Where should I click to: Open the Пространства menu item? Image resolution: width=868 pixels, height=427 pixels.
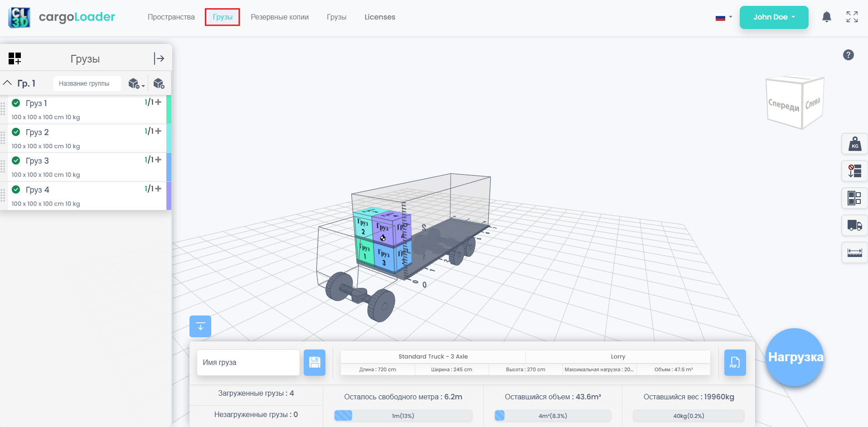[171, 17]
